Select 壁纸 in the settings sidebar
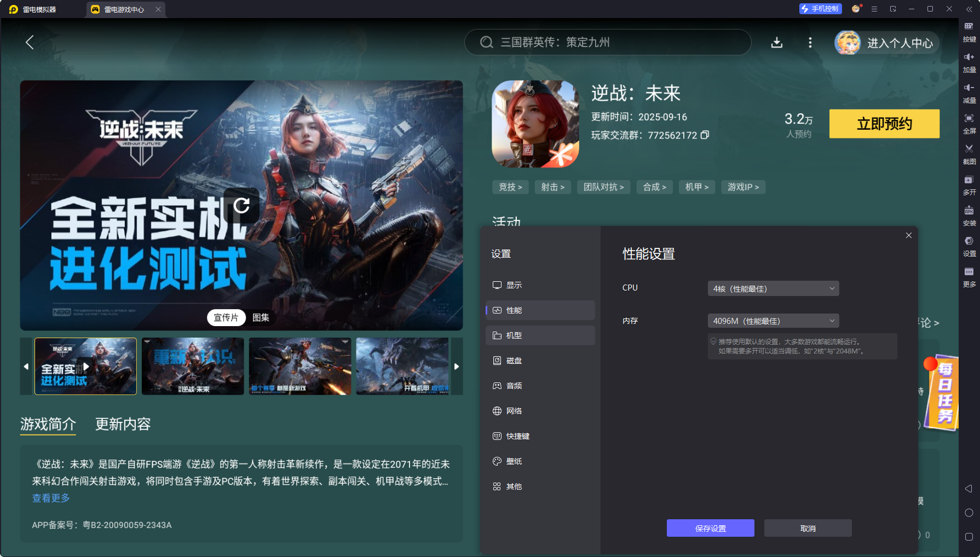 pos(540,461)
